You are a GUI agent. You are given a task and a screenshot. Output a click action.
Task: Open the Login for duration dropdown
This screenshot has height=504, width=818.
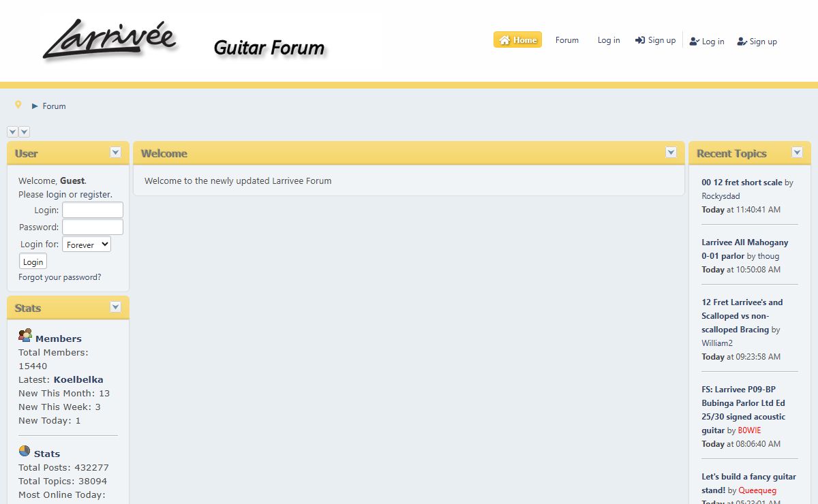pyautogui.click(x=87, y=245)
